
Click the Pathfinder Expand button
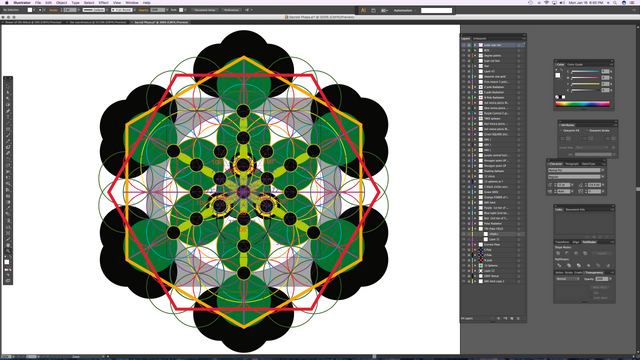coord(601,253)
